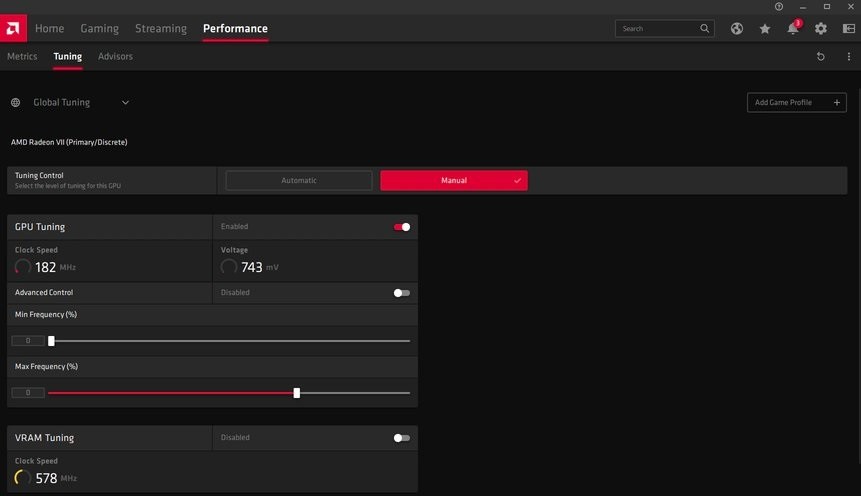This screenshot has height=496, width=861.
Task: Select Automatic tuning control
Action: tap(299, 181)
